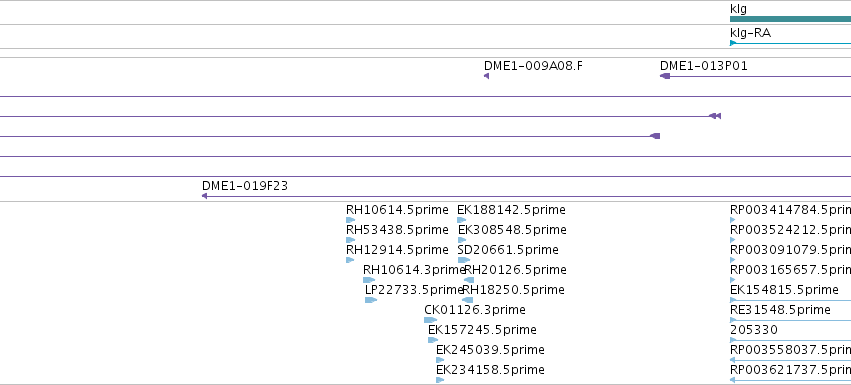The height and width of the screenshot is (385, 851).
Task: Select the DME1-019F23 arrowhead
Action: tap(204, 196)
